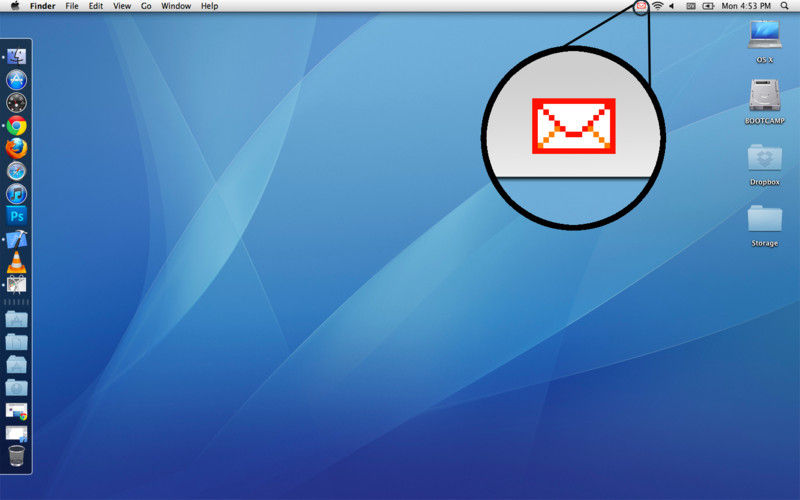Viewport: 800px width, 500px height.
Task: Open the Go menu
Action: coord(146,6)
